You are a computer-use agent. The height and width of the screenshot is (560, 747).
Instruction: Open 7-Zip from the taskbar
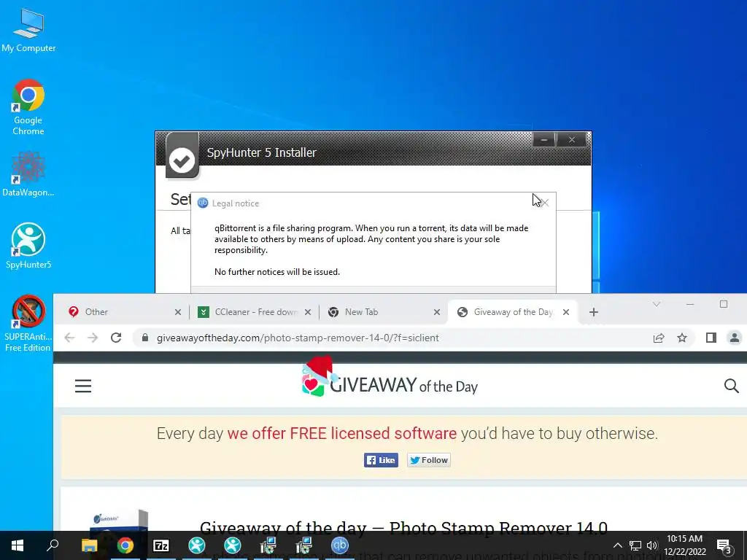(161, 545)
